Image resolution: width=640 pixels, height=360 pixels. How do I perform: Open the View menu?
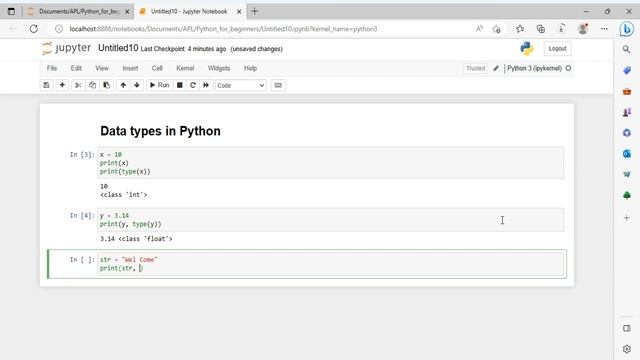coord(102,68)
